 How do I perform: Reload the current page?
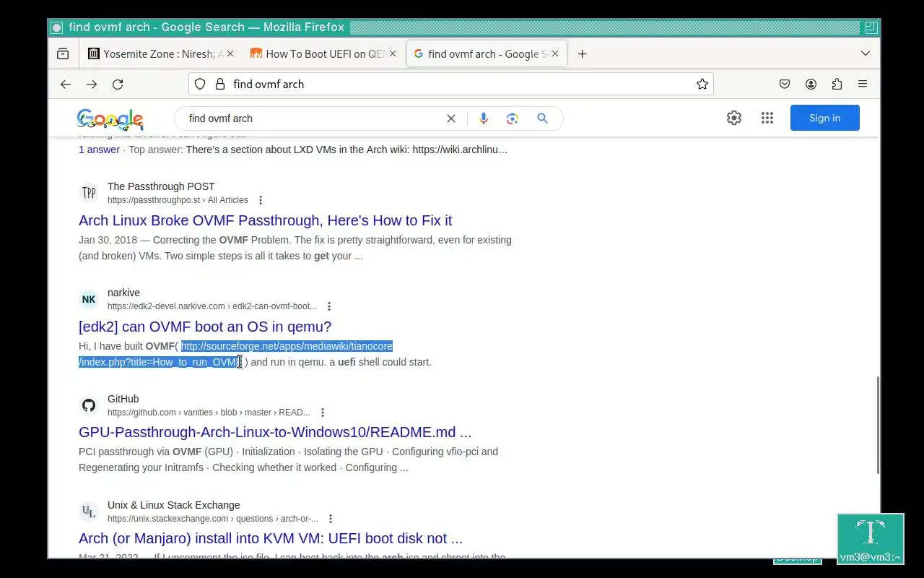pyautogui.click(x=118, y=85)
